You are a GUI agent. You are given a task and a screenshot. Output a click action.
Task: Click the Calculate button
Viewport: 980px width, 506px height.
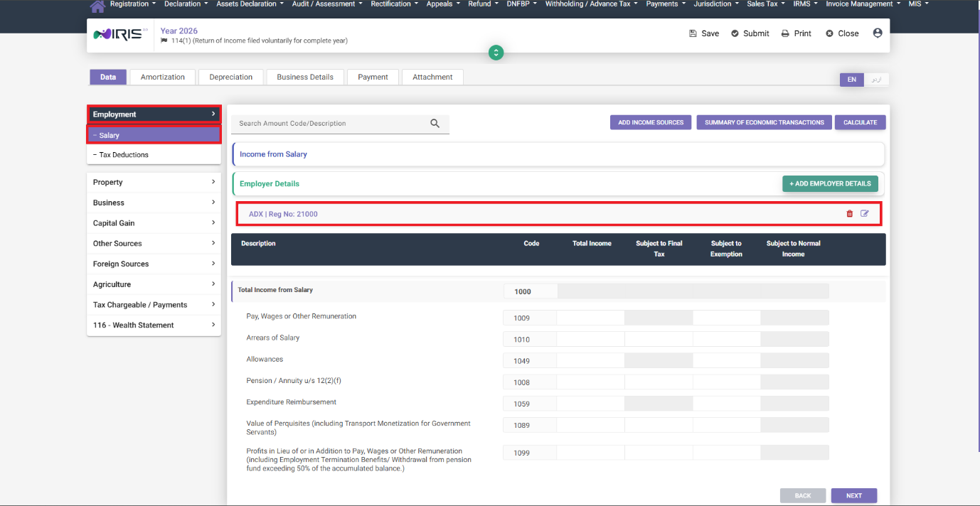(x=861, y=122)
